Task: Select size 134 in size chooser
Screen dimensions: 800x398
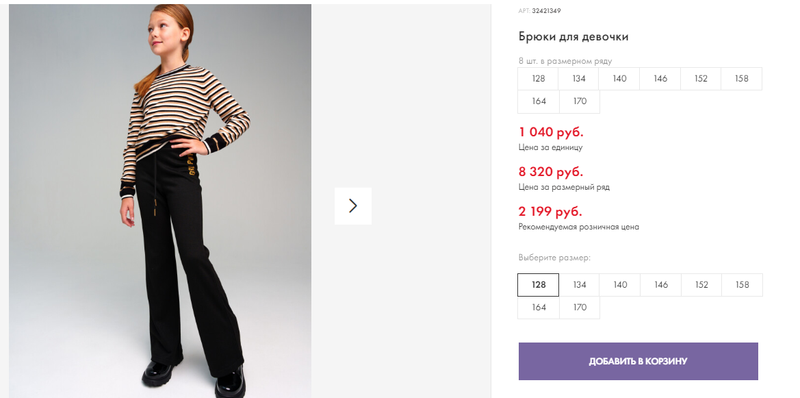Action: point(579,285)
